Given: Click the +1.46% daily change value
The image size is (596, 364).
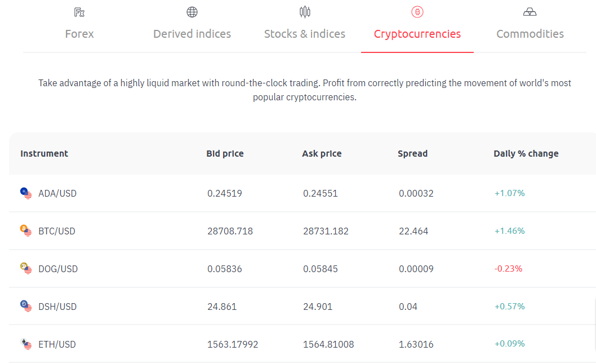Looking at the screenshot, I should [509, 230].
